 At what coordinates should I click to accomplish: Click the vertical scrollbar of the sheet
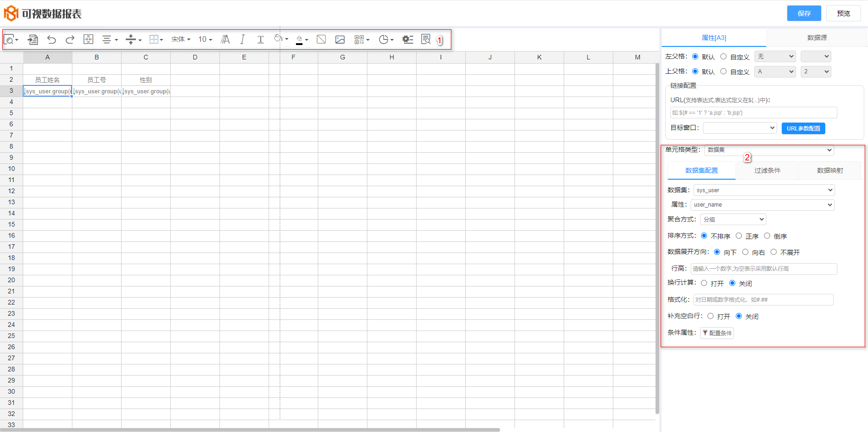(x=657, y=239)
